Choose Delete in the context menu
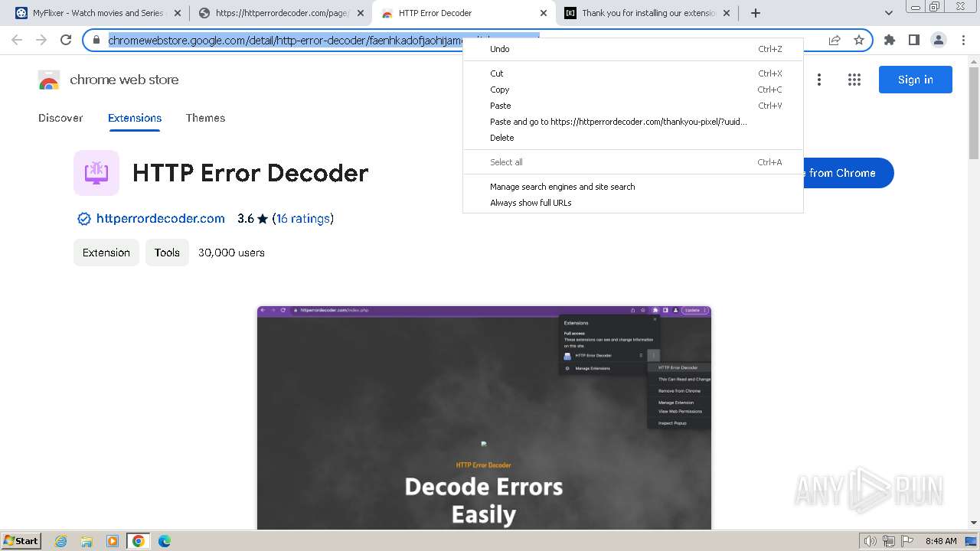 click(x=633, y=138)
